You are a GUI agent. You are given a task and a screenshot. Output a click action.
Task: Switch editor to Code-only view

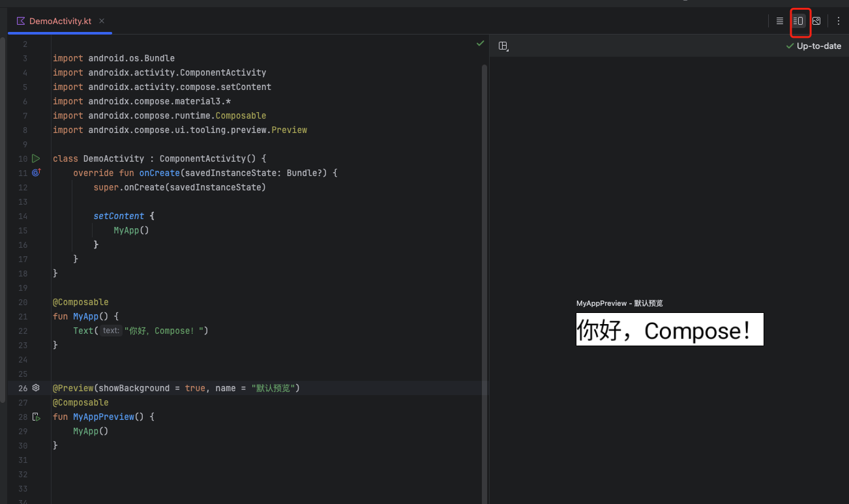(x=780, y=21)
